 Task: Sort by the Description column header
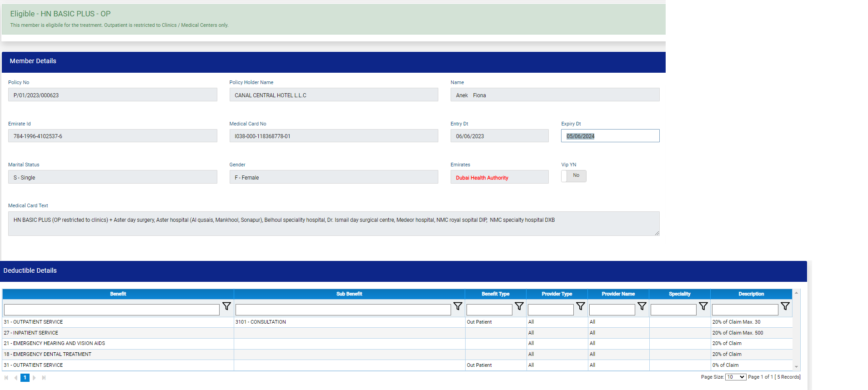click(x=751, y=294)
